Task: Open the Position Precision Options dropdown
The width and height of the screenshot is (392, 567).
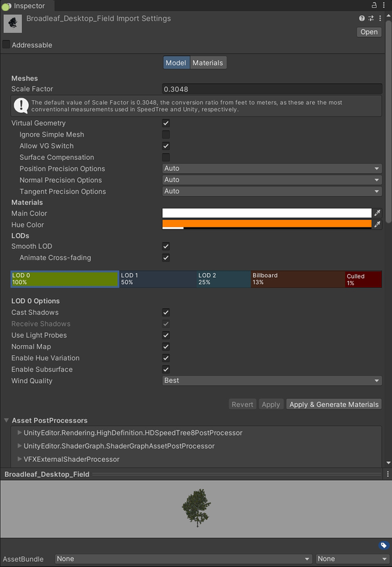Action: 272,169
